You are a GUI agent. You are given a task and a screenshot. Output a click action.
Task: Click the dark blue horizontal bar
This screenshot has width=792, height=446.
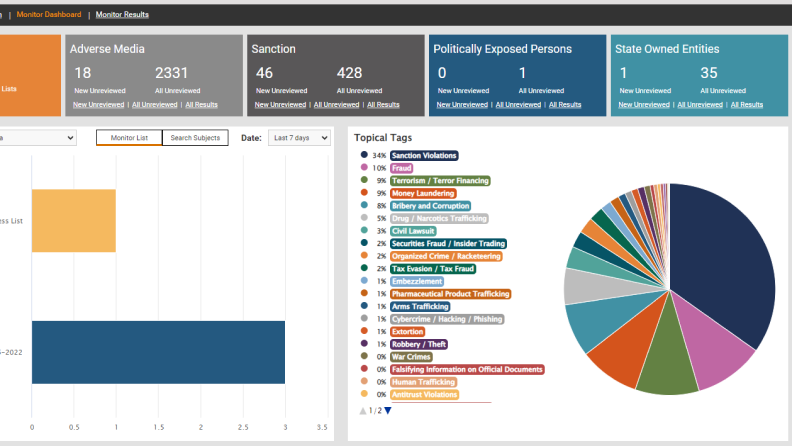(158, 352)
